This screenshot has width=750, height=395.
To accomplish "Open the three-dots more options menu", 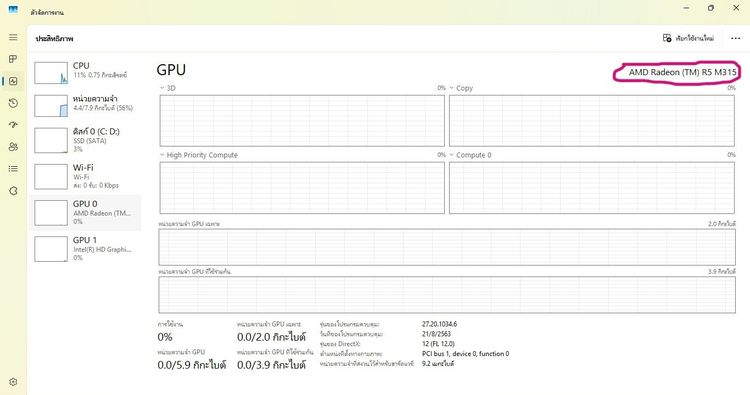I will [x=736, y=38].
